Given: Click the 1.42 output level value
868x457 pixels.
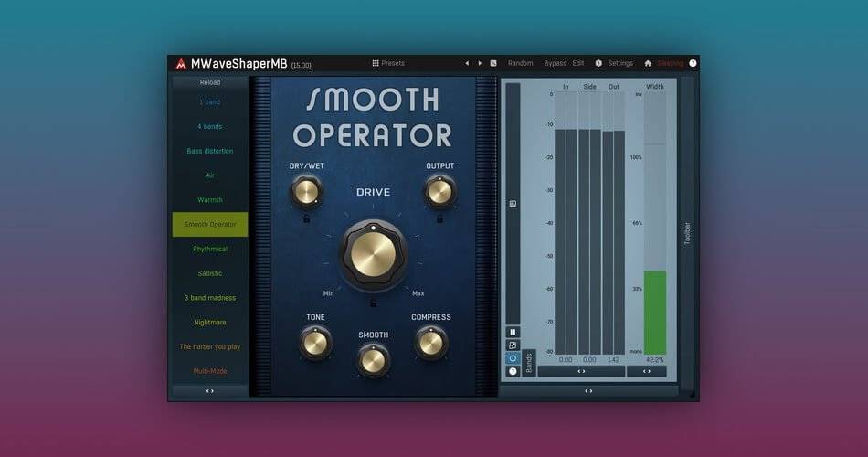Looking at the screenshot, I should [x=613, y=359].
